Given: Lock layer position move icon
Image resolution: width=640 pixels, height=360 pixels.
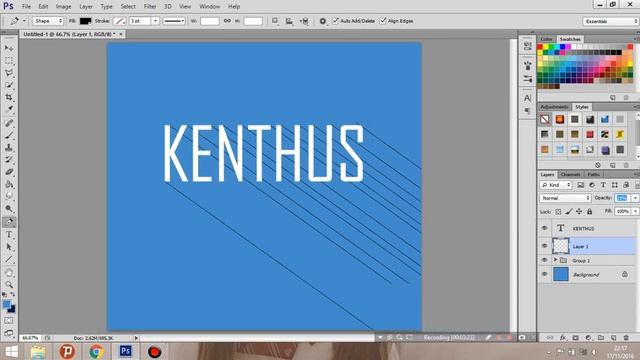Looking at the screenshot, I should [579, 211].
